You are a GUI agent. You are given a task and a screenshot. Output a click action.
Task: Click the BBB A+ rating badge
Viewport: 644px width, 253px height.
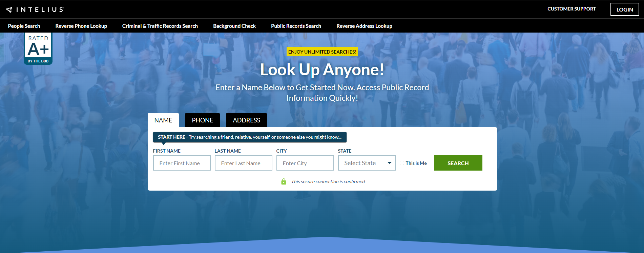point(38,48)
